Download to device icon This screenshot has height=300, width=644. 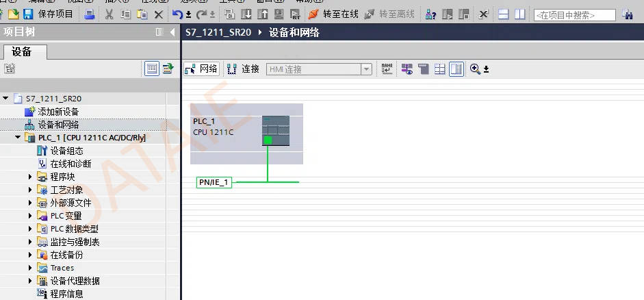point(246,15)
